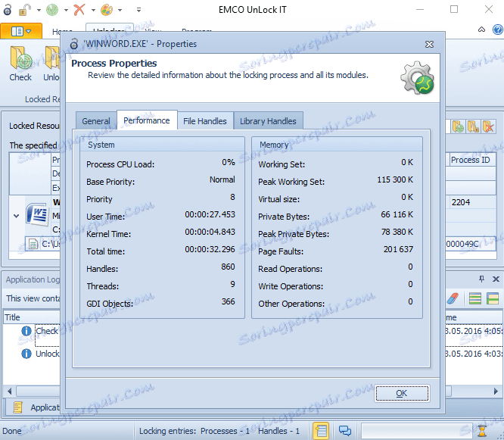Image resolution: width=504 pixels, height=440 pixels.
Task: Click the Kernel Time value 00:00:04.843
Action: [210, 232]
